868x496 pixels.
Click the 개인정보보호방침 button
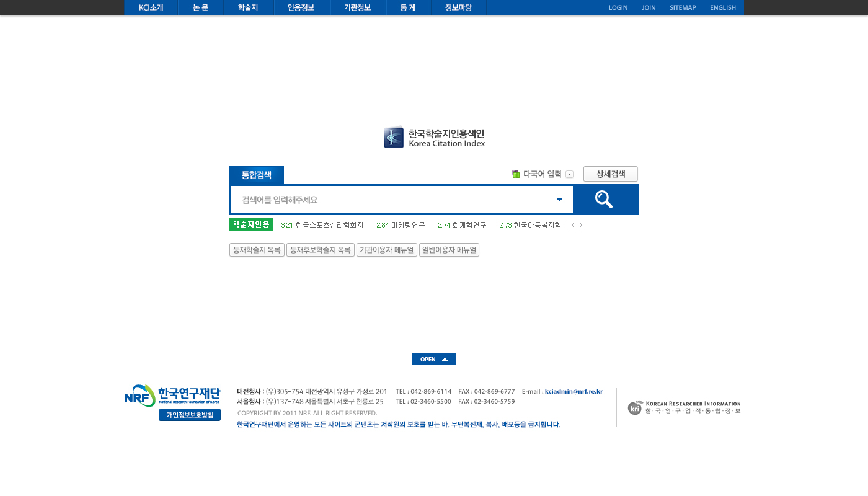(x=190, y=415)
